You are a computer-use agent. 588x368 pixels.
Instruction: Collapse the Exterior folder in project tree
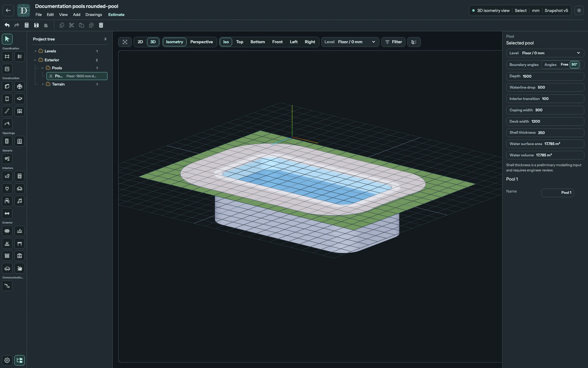coord(35,60)
